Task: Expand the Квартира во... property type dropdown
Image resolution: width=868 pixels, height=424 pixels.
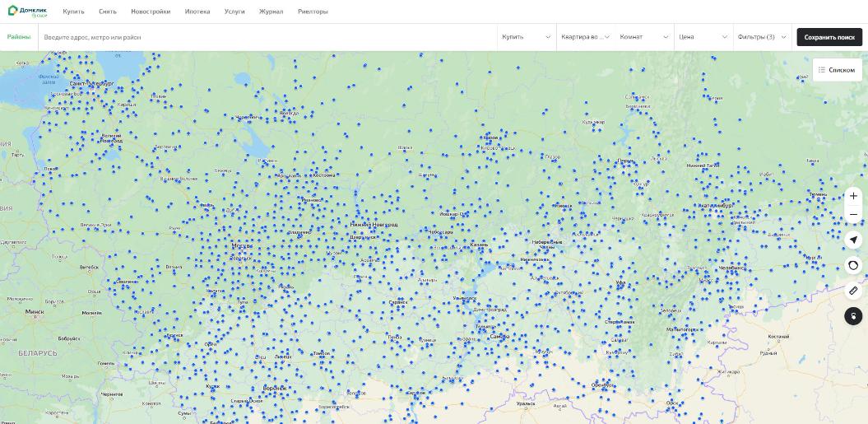Action: [586, 37]
